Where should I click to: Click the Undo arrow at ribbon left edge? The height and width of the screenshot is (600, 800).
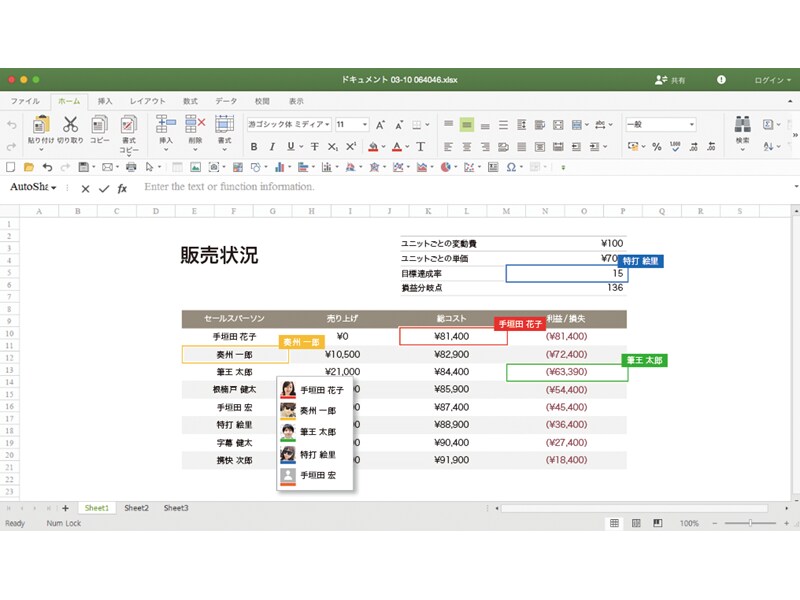coord(12,124)
